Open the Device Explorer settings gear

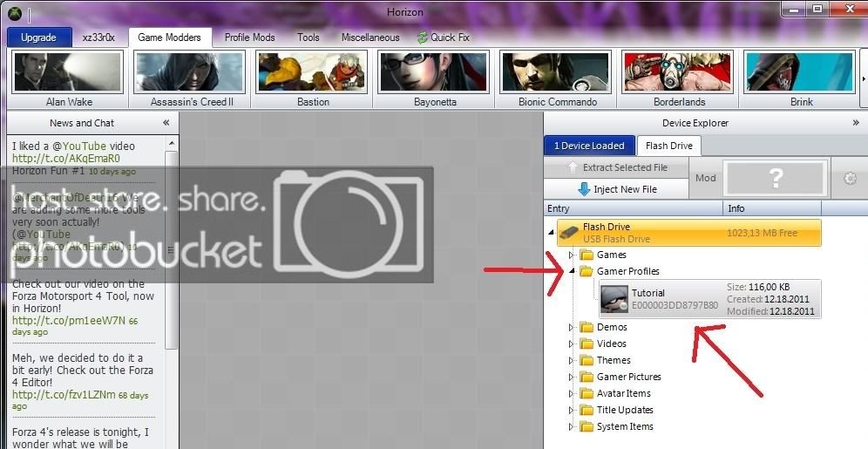[850, 178]
